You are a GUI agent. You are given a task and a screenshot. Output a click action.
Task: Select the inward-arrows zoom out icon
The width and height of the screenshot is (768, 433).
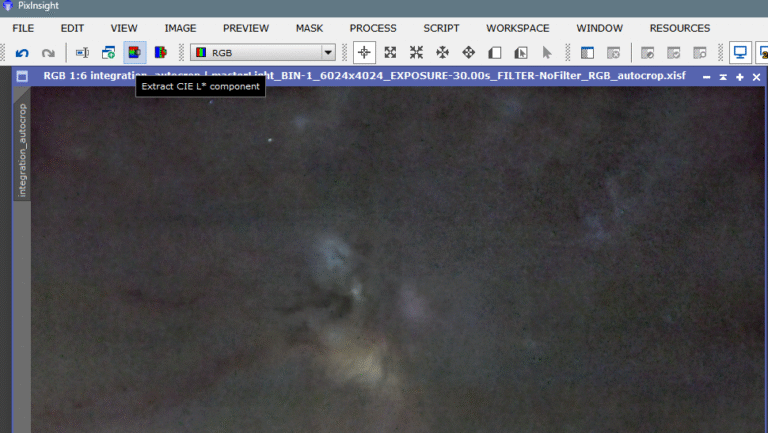(416, 52)
